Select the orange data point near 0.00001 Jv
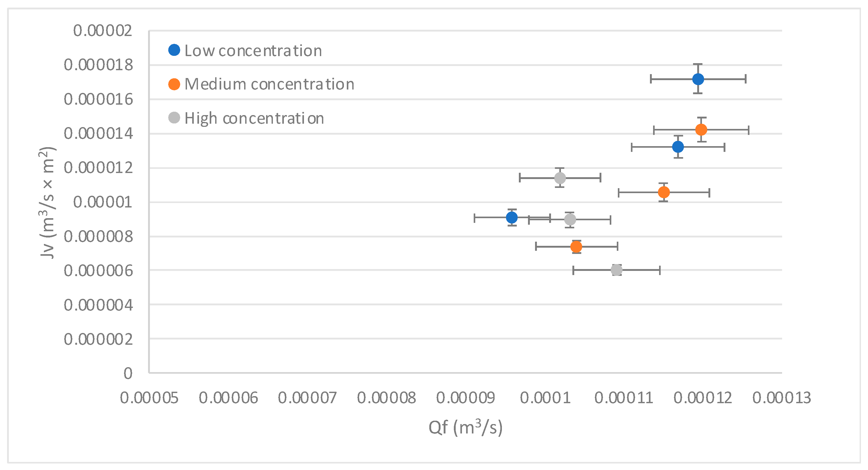868x470 pixels. click(664, 192)
